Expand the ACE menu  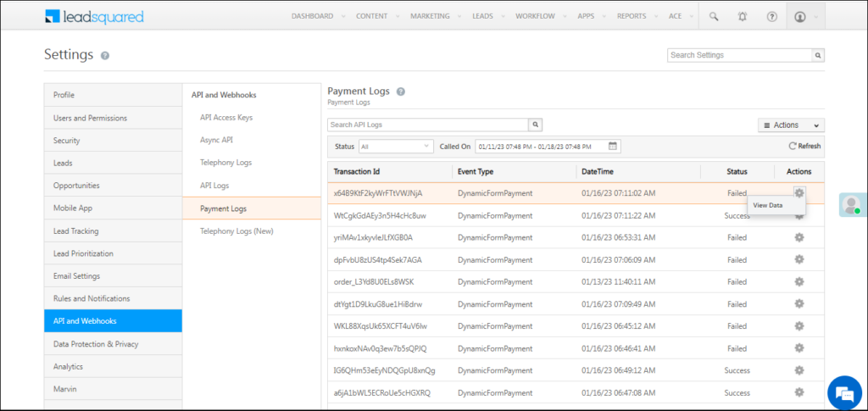(x=680, y=17)
